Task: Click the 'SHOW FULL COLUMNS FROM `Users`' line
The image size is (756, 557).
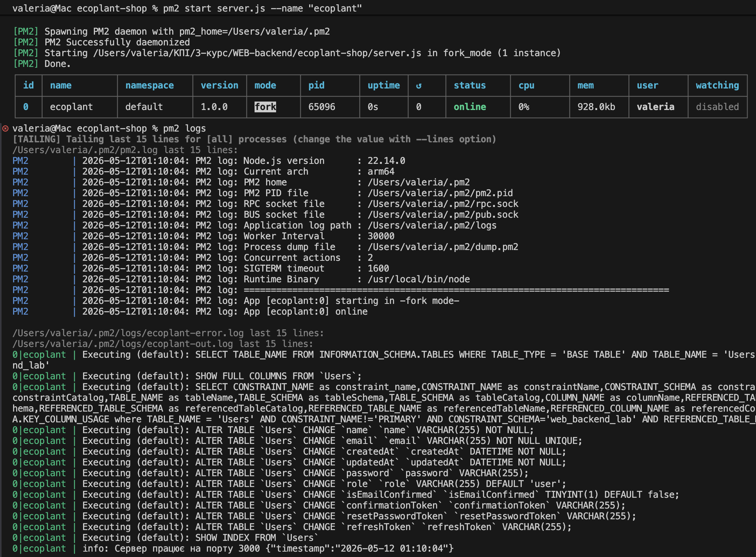Action: point(187,376)
